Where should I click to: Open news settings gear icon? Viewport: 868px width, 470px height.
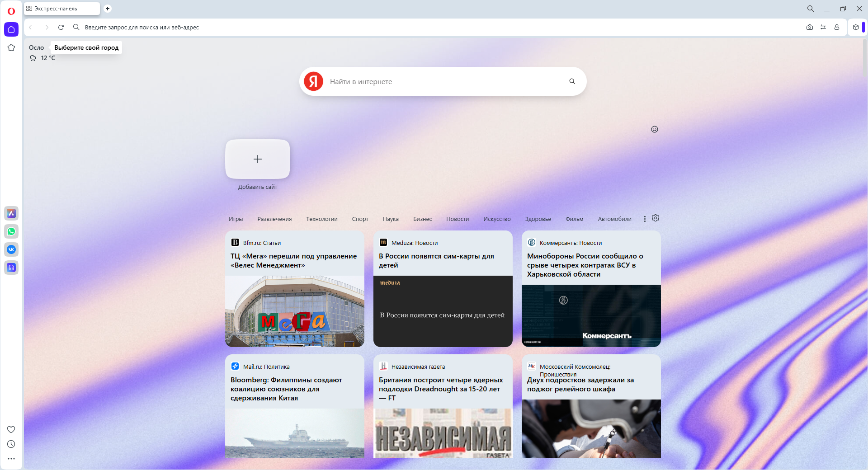(656, 218)
